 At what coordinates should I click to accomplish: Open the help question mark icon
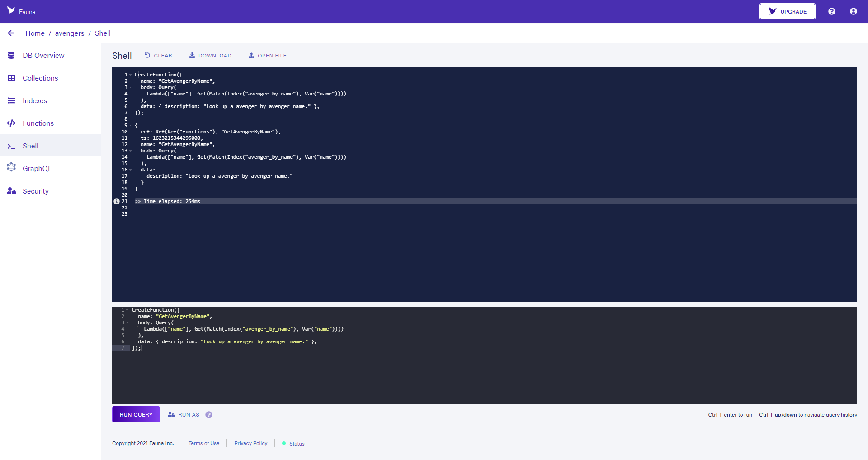831,11
